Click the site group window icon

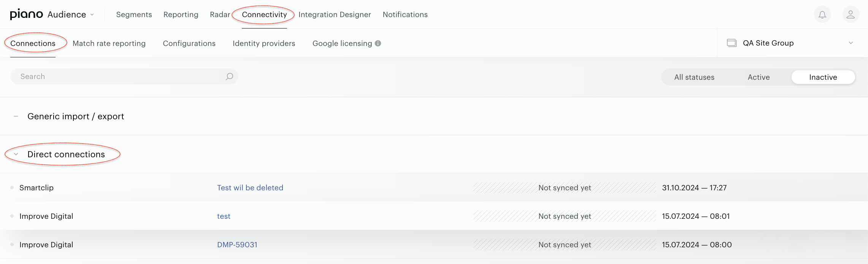click(732, 43)
